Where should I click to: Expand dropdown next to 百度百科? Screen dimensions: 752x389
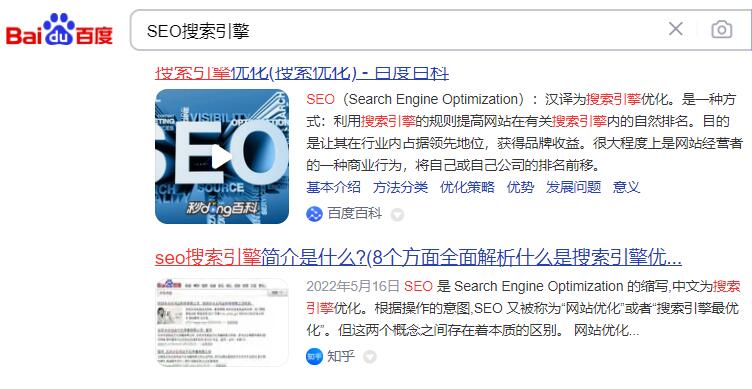(x=397, y=214)
